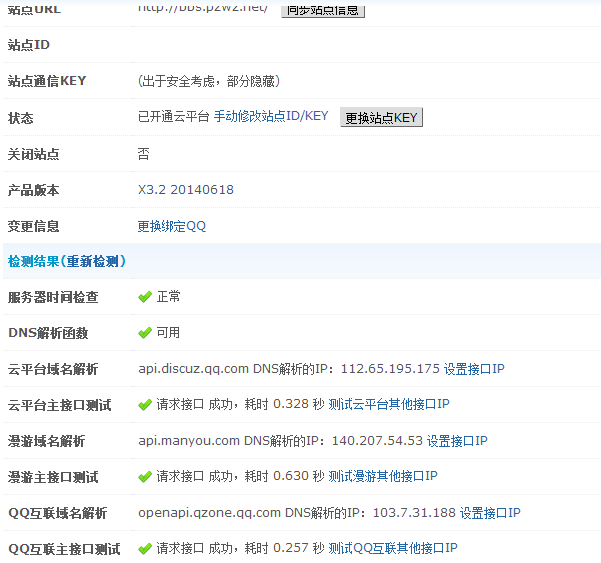Viewport: 601px width, 563px height.
Task: Click green check in 漫游主接口测试 row
Action: pos(145,477)
